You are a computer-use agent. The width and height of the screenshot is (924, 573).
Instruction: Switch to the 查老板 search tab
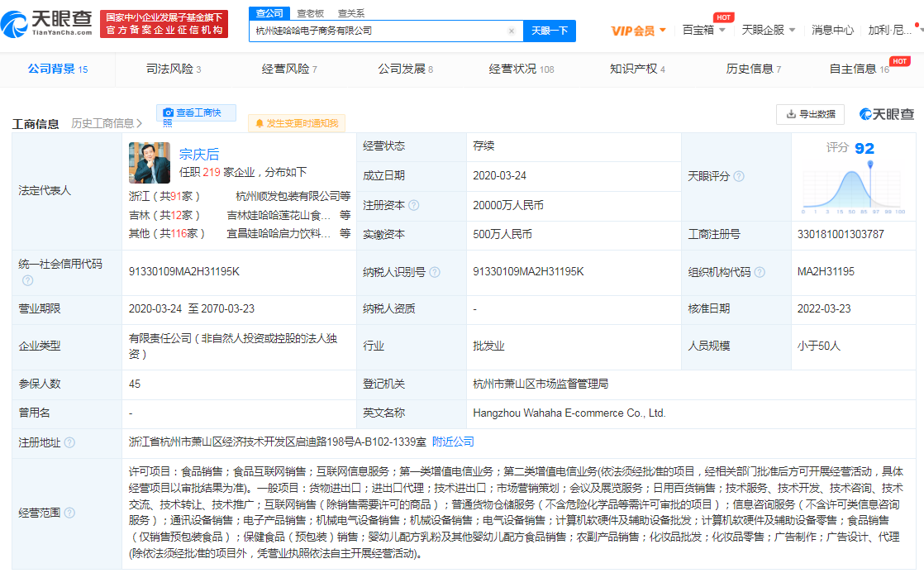click(x=311, y=13)
